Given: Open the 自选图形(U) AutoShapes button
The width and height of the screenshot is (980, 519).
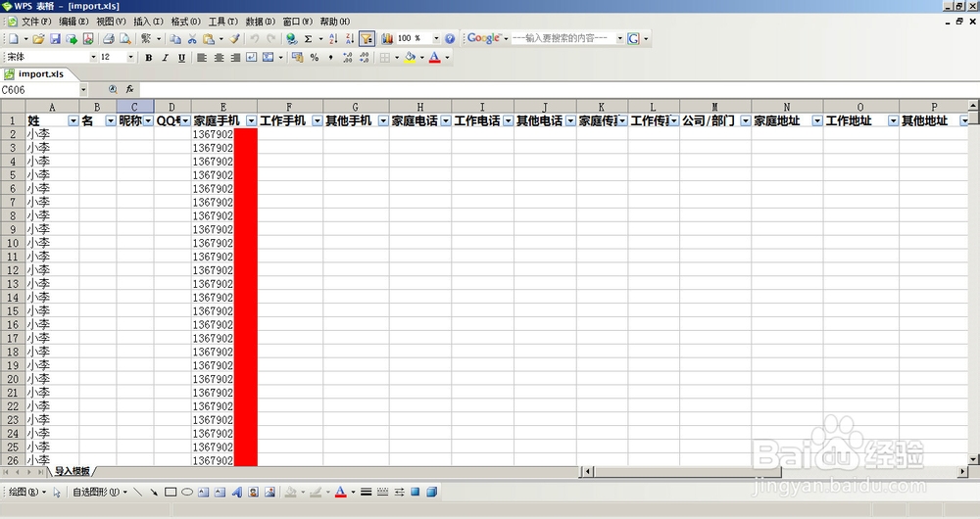Looking at the screenshot, I should 99,493.
